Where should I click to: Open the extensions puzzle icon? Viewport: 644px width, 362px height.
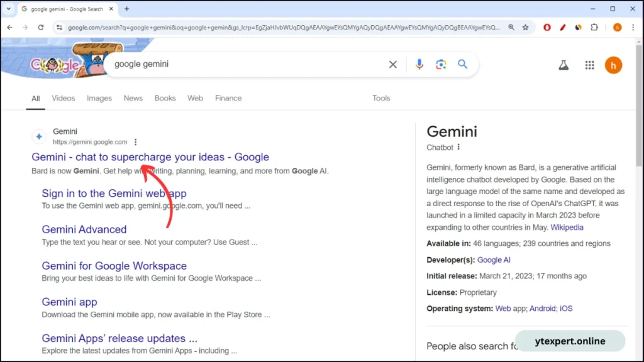point(593,28)
